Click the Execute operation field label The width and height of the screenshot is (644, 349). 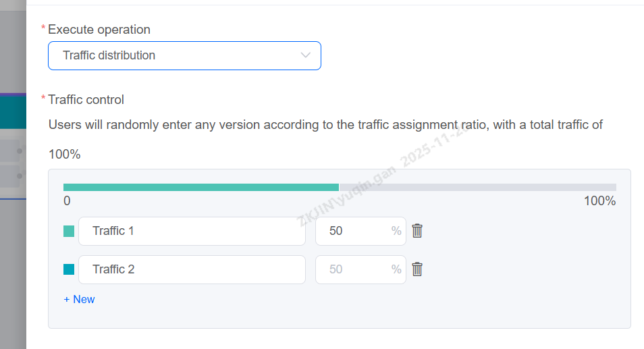pos(99,30)
